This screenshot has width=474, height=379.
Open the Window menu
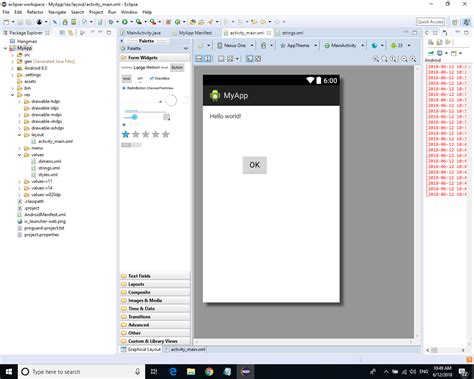point(129,12)
